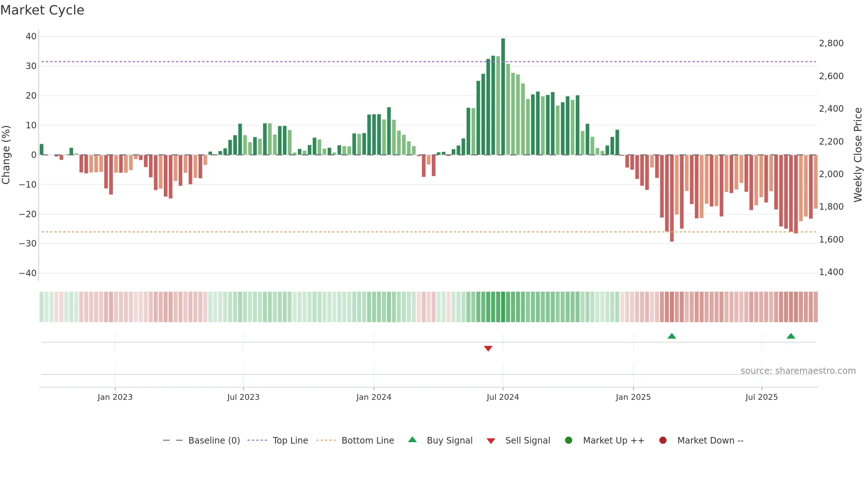Image resolution: width=868 pixels, height=488 pixels.
Task: Click the 2,000 price tick label
Action: pos(831,174)
